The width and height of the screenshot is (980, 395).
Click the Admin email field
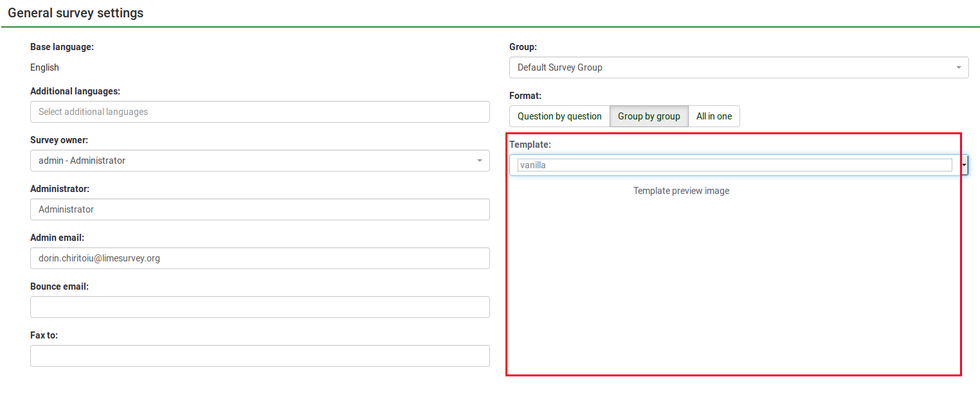click(260, 258)
